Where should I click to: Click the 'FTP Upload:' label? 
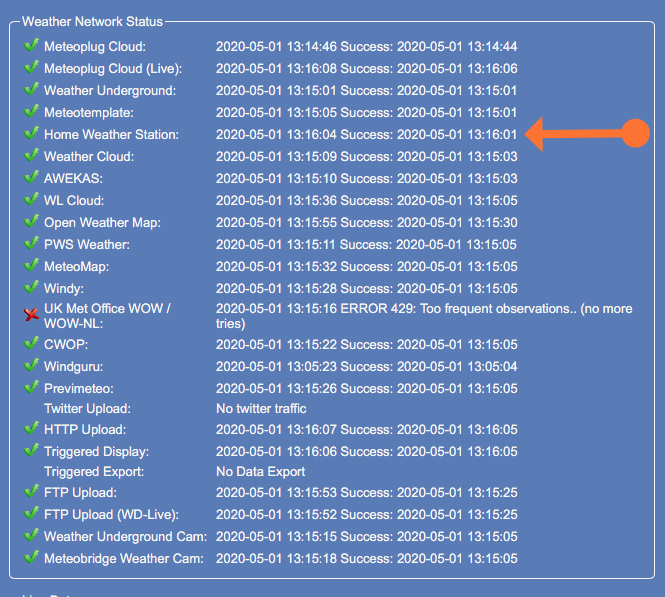pos(81,493)
